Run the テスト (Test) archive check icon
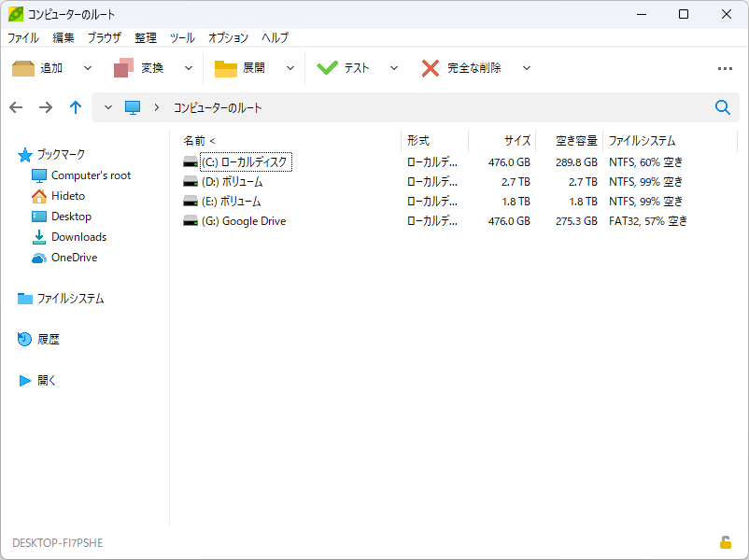Viewport: 749px width, 560px height. [328, 66]
